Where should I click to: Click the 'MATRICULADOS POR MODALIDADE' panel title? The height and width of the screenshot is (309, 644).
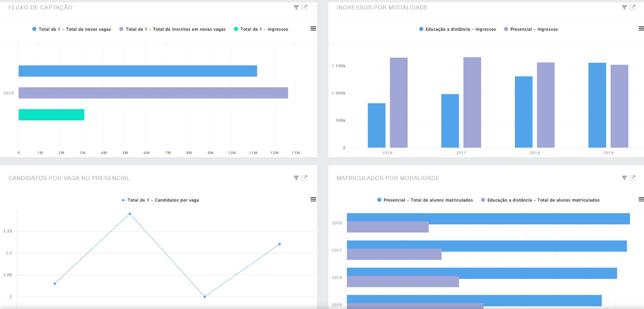coord(388,178)
